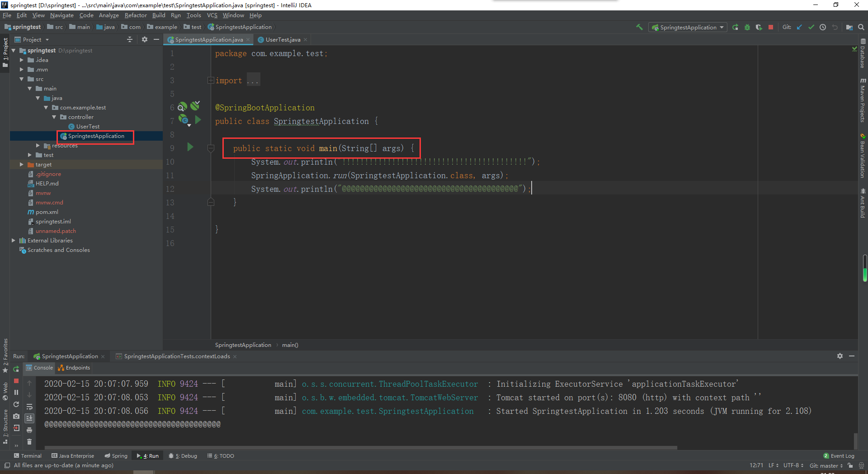Toggle the Database side tool window

[x=863, y=54]
